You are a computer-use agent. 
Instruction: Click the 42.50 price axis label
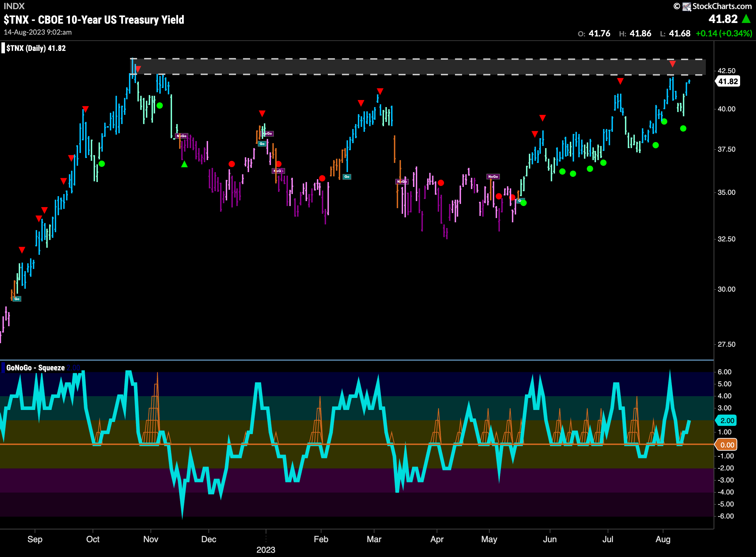[727, 71]
